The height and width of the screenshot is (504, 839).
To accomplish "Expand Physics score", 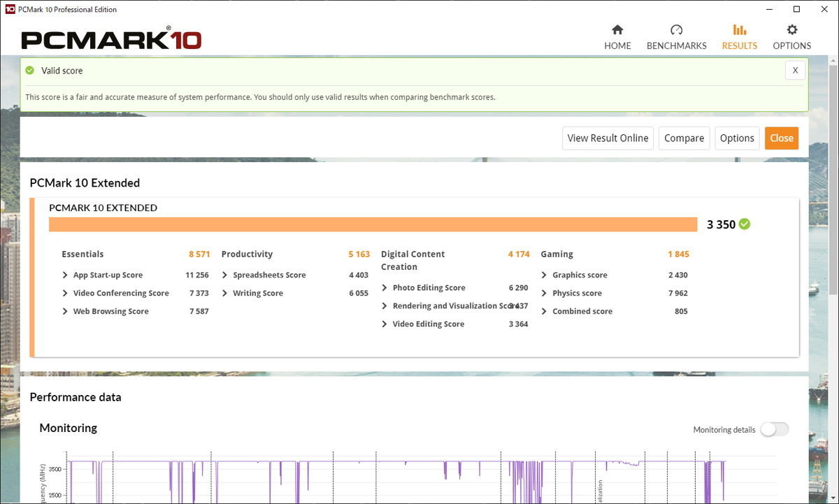I will point(545,294).
